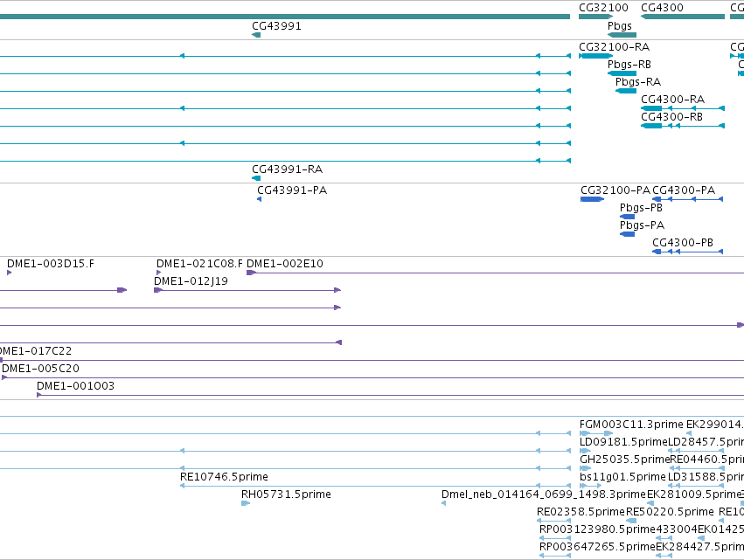Viewport: 744px width, 560px height.
Task: Select the CG4300-RB transcript label
Action: pos(672,117)
